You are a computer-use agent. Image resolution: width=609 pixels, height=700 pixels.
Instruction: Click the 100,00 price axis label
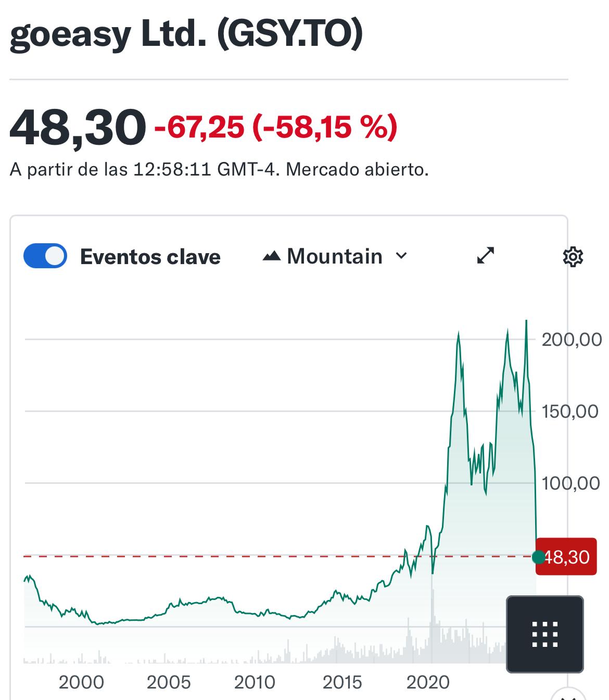click(571, 483)
